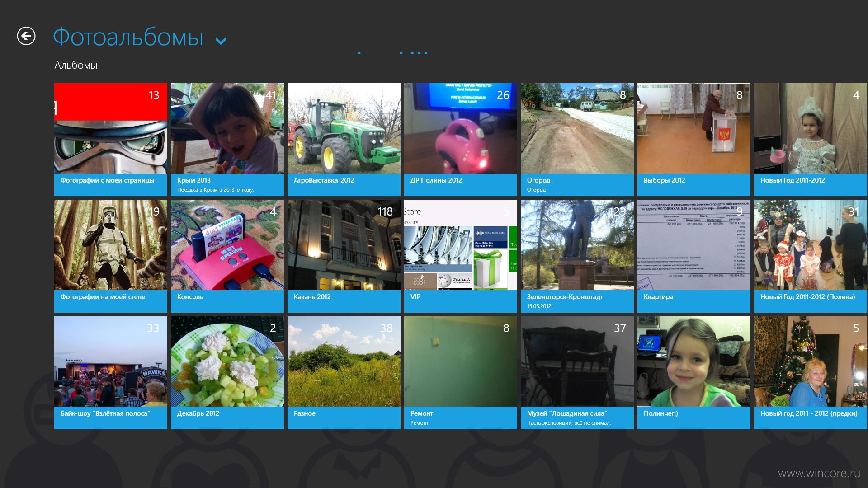Open the Ремонт album tile
Screen dimensions: 868x488
click(x=461, y=372)
